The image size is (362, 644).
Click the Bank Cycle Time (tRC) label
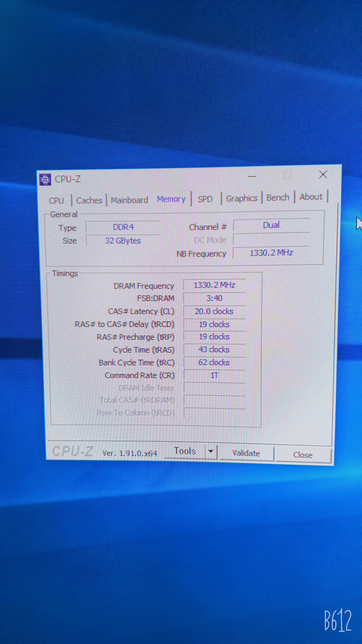point(137,363)
